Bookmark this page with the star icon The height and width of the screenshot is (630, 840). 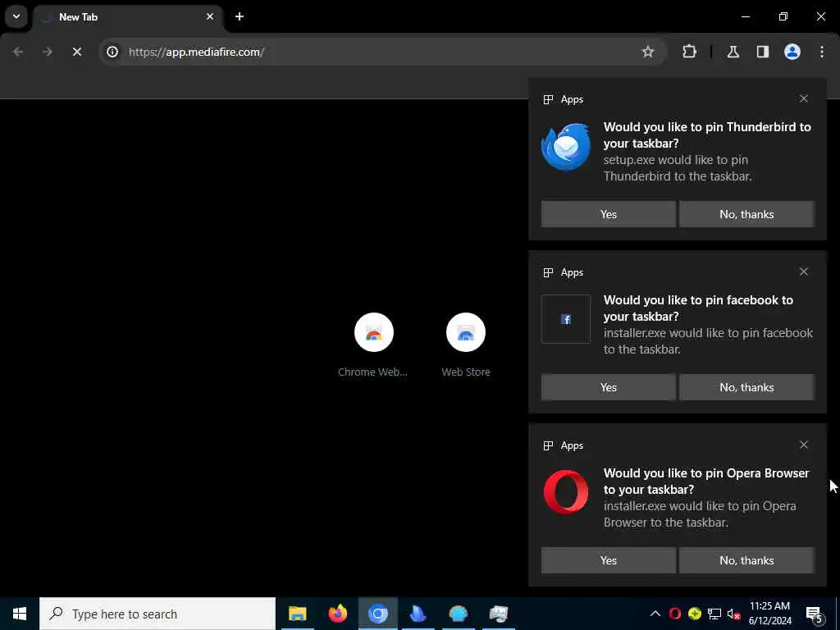[x=648, y=52]
